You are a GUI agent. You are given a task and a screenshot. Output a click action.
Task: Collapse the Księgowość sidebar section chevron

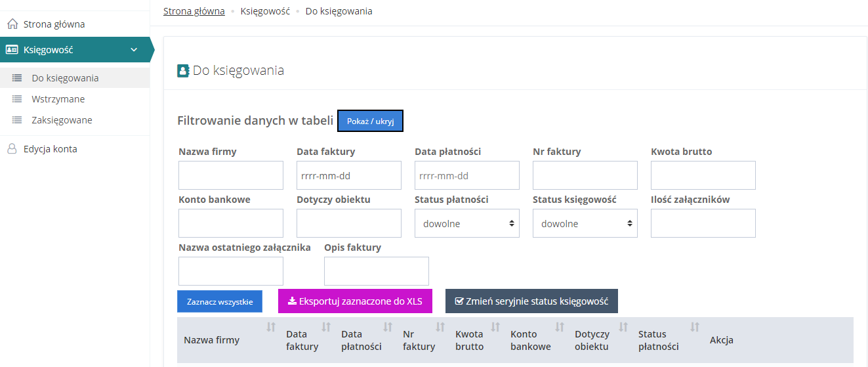click(134, 49)
